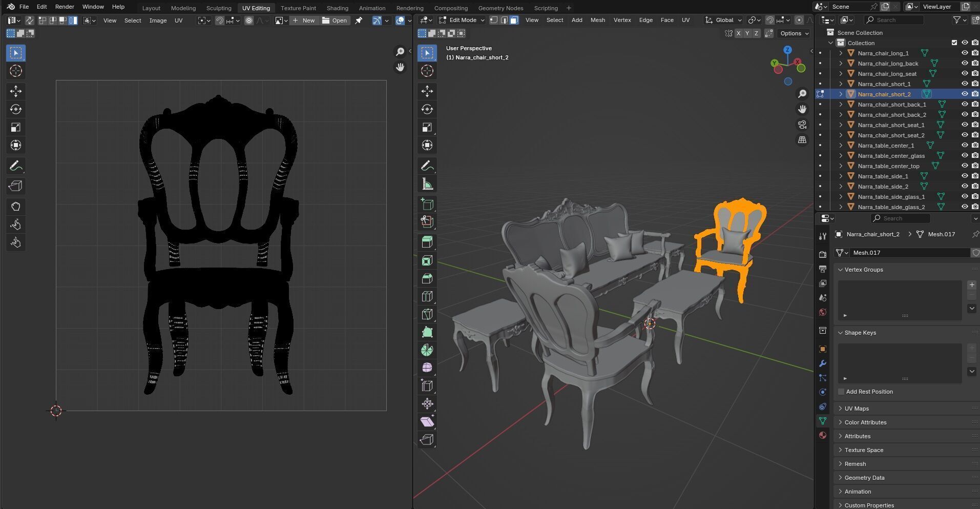
Task: Select the Rip Region tool
Action: tap(427, 440)
